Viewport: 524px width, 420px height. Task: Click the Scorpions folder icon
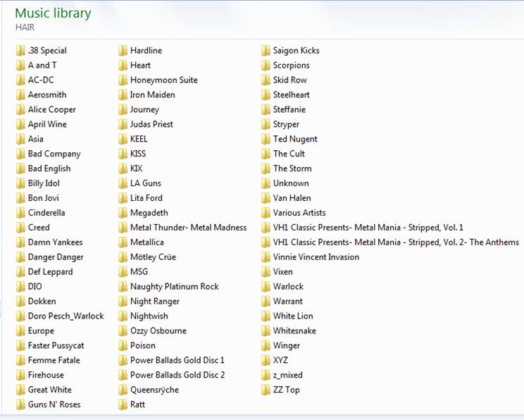tap(266, 66)
